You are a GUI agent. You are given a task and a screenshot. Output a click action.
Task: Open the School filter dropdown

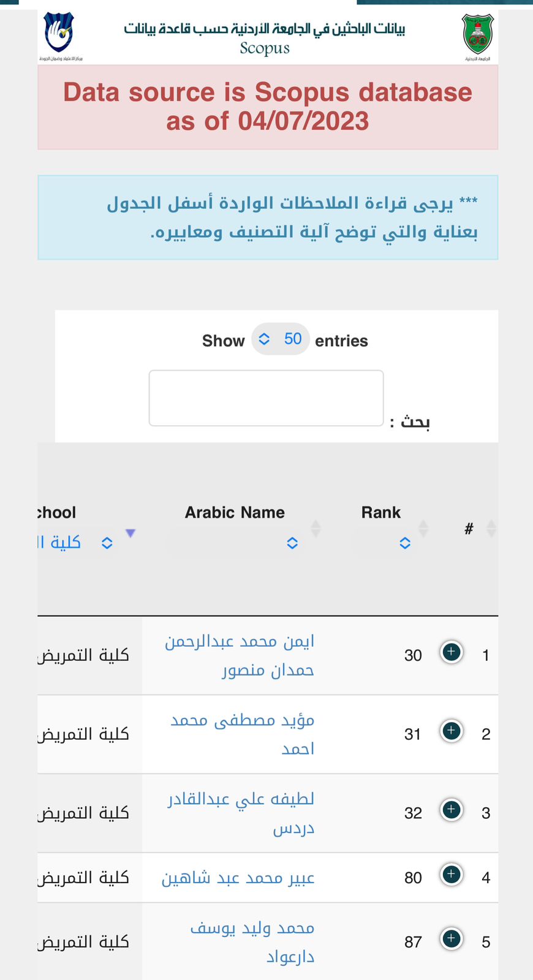(x=75, y=543)
